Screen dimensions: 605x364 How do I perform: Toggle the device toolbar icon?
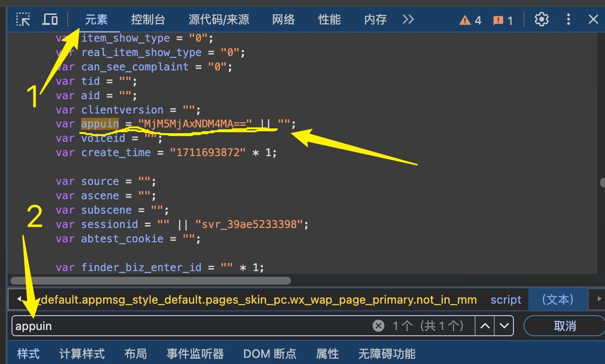[x=50, y=20]
